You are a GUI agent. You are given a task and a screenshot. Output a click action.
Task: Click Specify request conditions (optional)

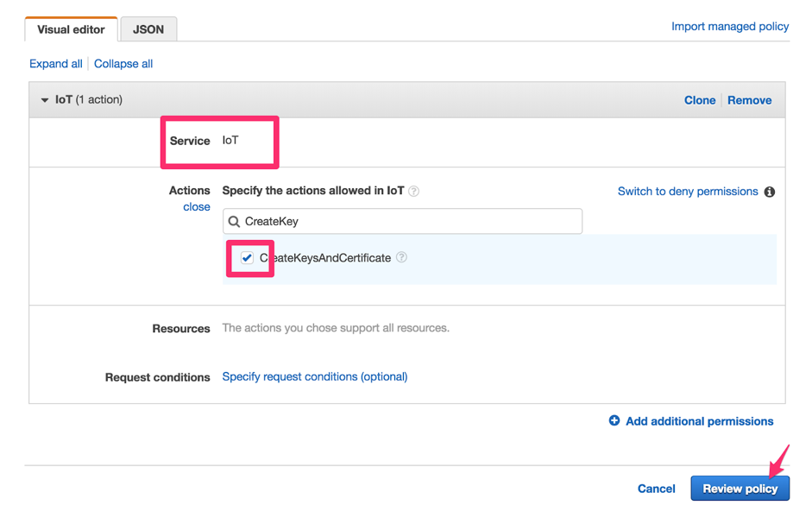[315, 377]
